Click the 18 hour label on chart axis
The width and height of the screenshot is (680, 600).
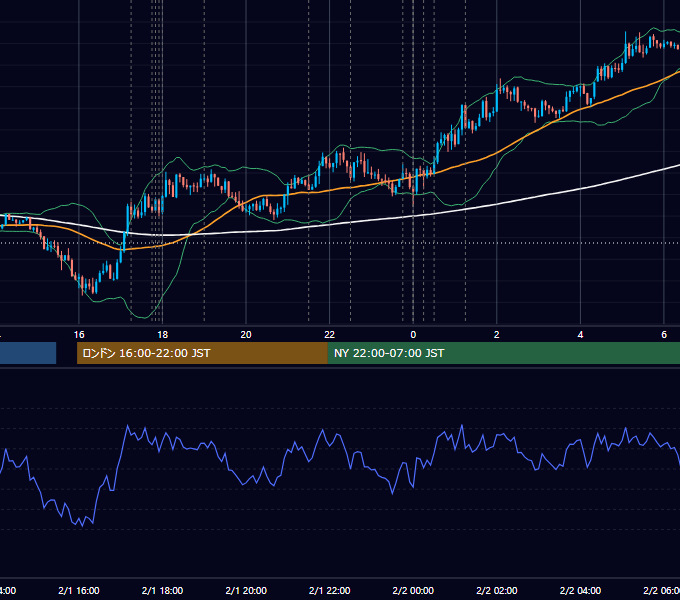click(162, 335)
